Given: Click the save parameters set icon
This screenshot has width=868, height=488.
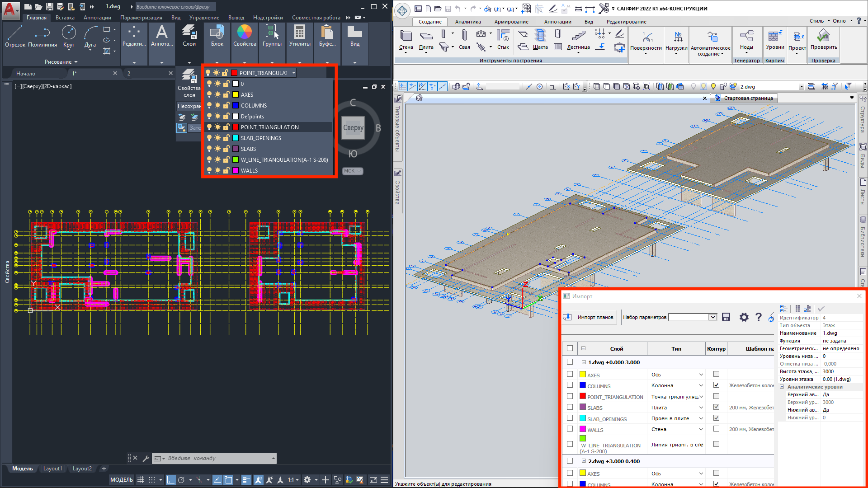Looking at the screenshot, I should (726, 317).
